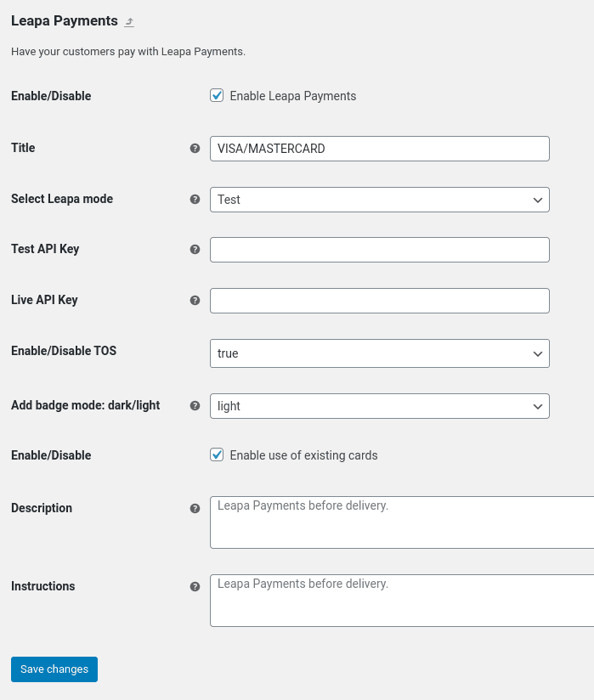Screen dimensions: 594x700
Task: Click the 'Add badge mode: dark/light' label
Action: [85, 405]
